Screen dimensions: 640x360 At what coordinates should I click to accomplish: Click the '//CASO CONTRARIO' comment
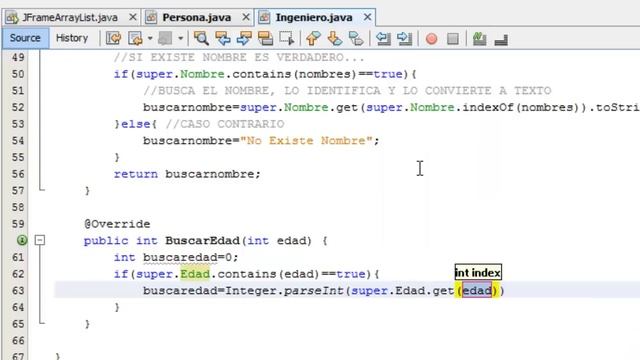click(x=225, y=124)
